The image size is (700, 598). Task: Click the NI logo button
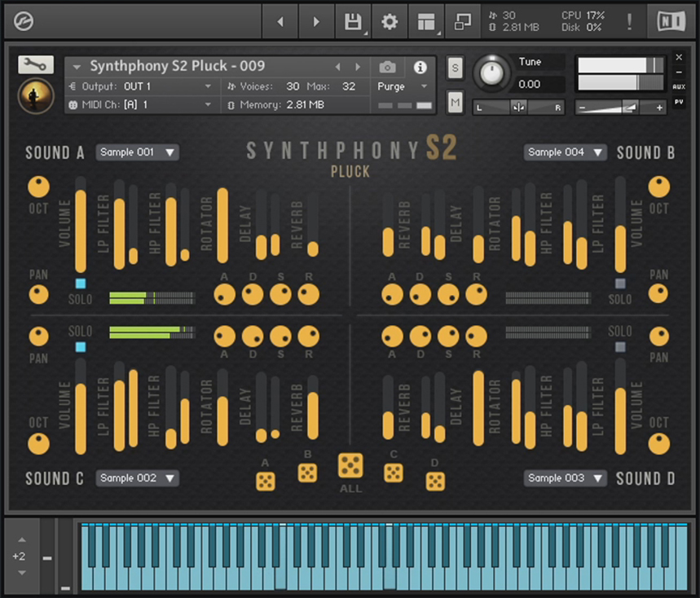click(x=671, y=21)
